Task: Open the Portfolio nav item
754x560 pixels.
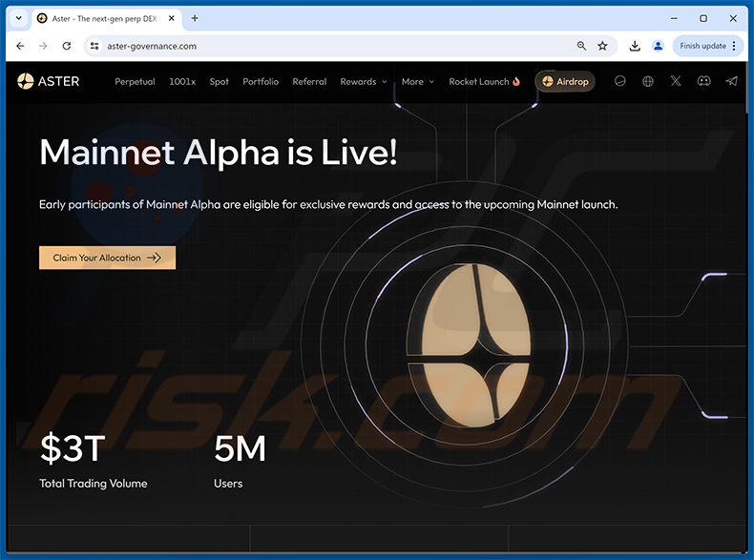Action: 261,82
